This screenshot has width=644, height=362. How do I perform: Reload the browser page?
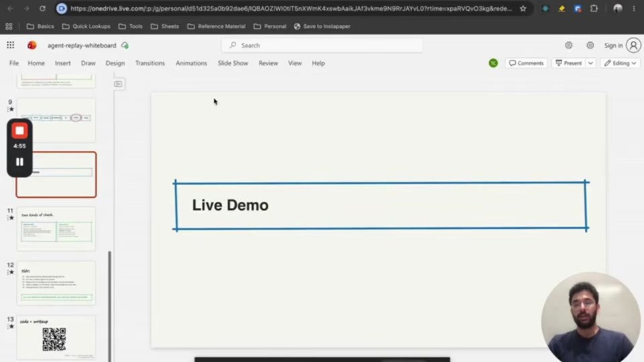click(42, 8)
